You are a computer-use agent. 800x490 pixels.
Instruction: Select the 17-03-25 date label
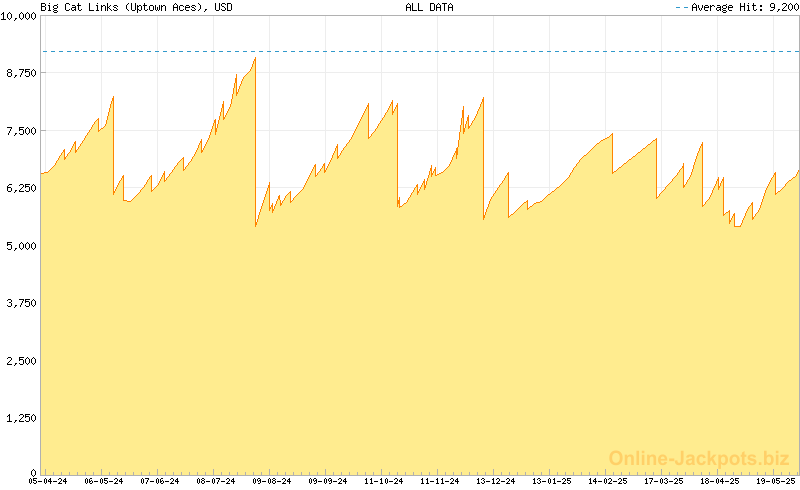(x=664, y=481)
